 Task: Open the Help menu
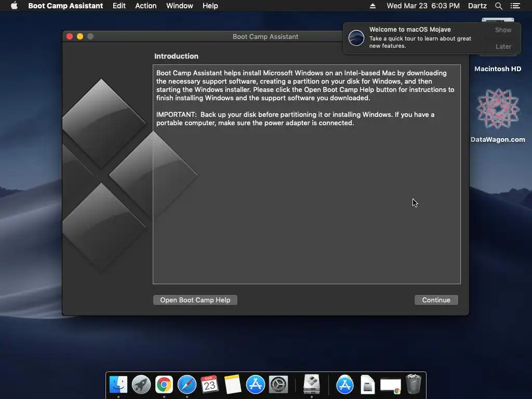click(210, 6)
